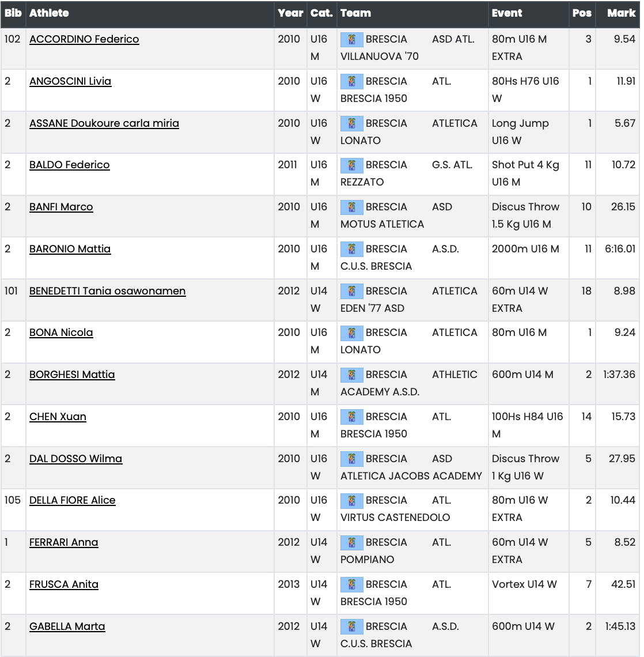Image resolution: width=644 pixels, height=657 pixels.
Task: Click Brescia flag icon in BALDO row
Action: coord(352,165)
